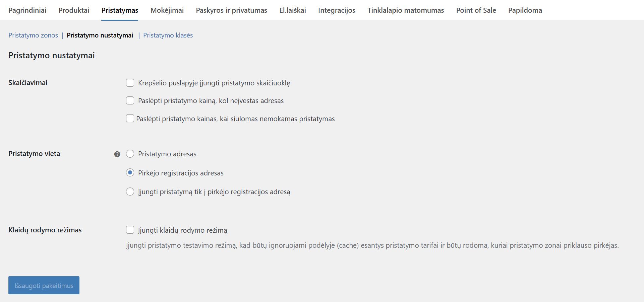The image size is (644, 302).
Task: Click the Išsaugoti pakeitimus button
Action: pos(44,285)
